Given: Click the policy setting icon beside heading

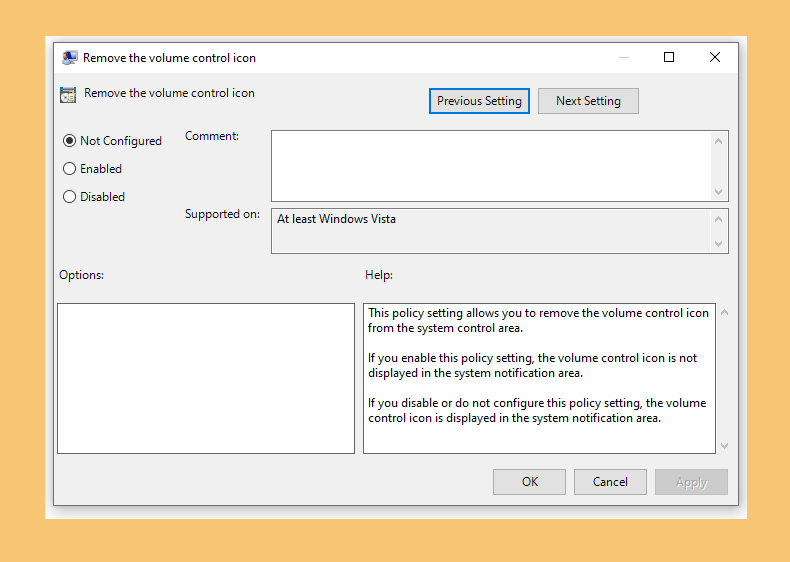Looking at the screenshot, I should (x=68, y=94).
